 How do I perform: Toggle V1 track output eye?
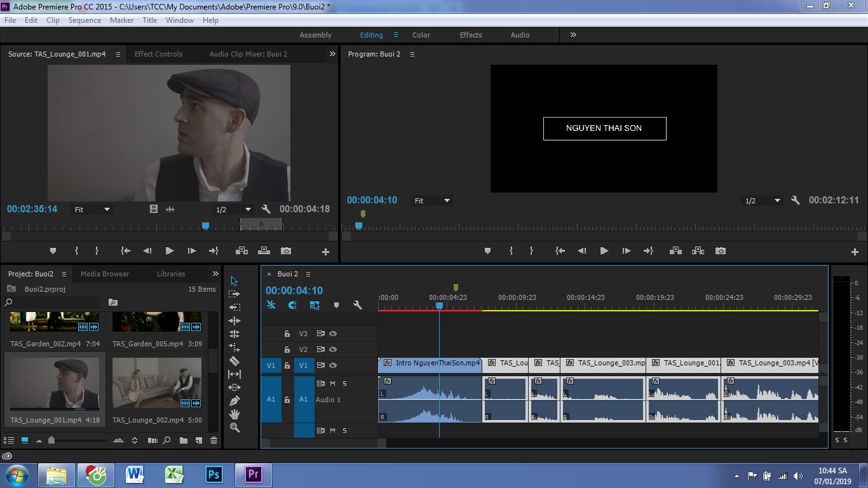(x=333, y=365)
